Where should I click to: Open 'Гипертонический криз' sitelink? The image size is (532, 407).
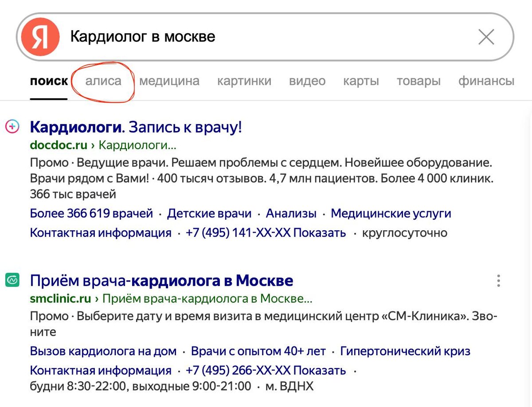tap(405, 352)
